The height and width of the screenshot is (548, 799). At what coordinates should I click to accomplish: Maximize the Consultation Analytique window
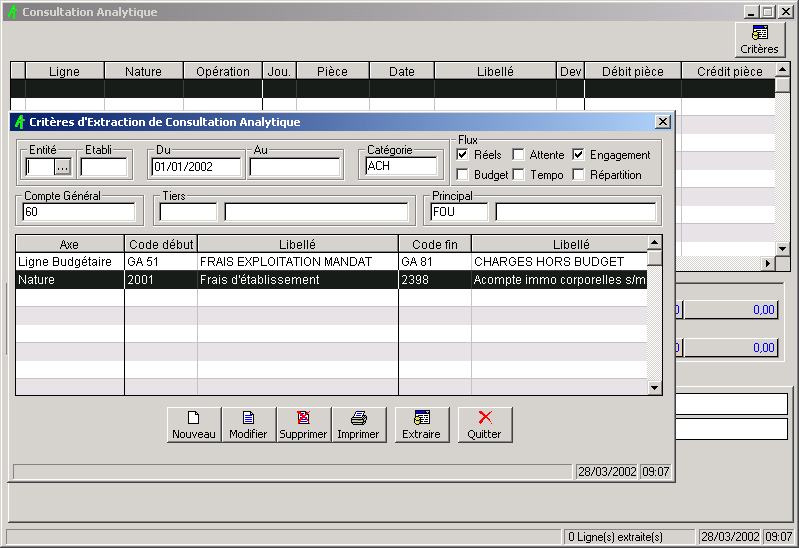[768, 12]
